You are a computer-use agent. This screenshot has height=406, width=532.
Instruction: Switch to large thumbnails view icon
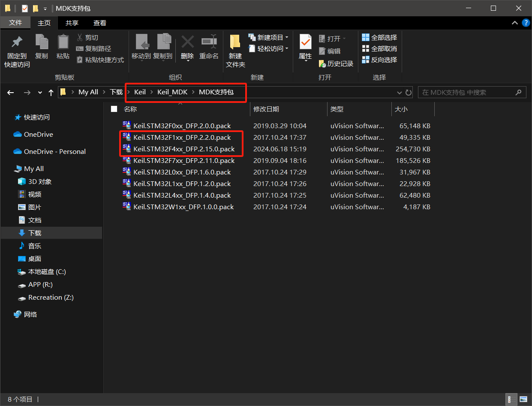(x=523, y=399)
